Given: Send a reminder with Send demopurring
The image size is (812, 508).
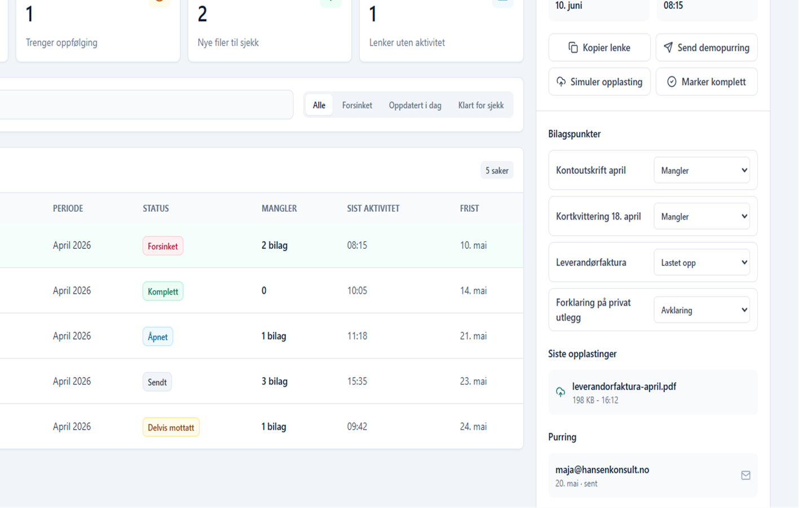Looking at the screenshot, I should pos(707,47).
